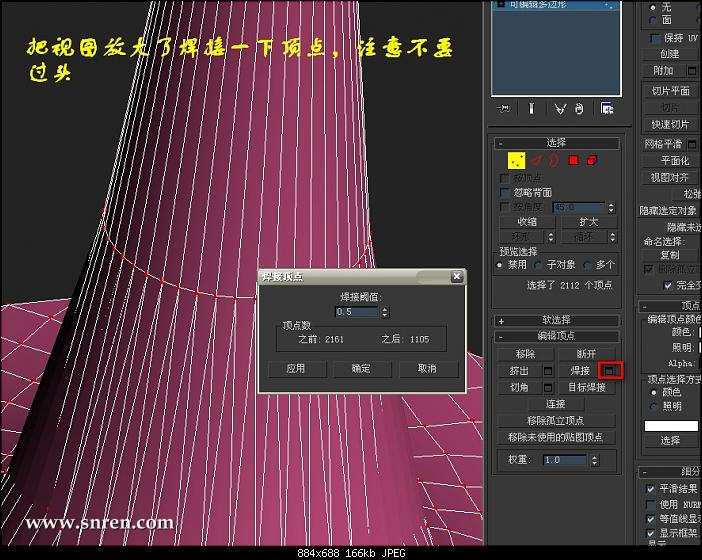Click the 连接 button
The width and height of the screenshot is (702, 560).
[556, 404]
